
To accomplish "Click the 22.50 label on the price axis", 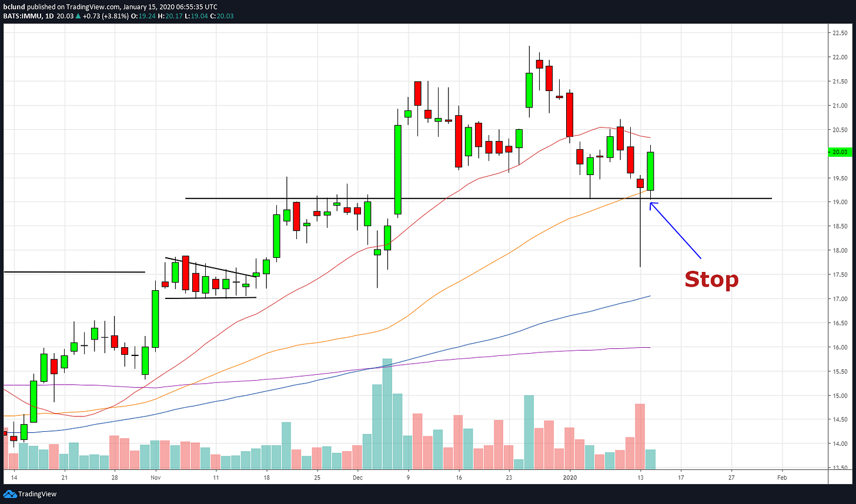I will coord(838,33).
